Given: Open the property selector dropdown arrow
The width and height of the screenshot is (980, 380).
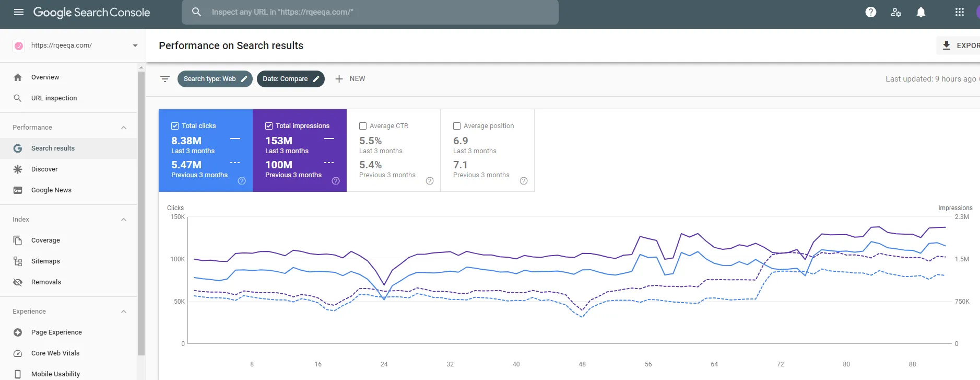Looking at the screenshot, I should point(135,45).
